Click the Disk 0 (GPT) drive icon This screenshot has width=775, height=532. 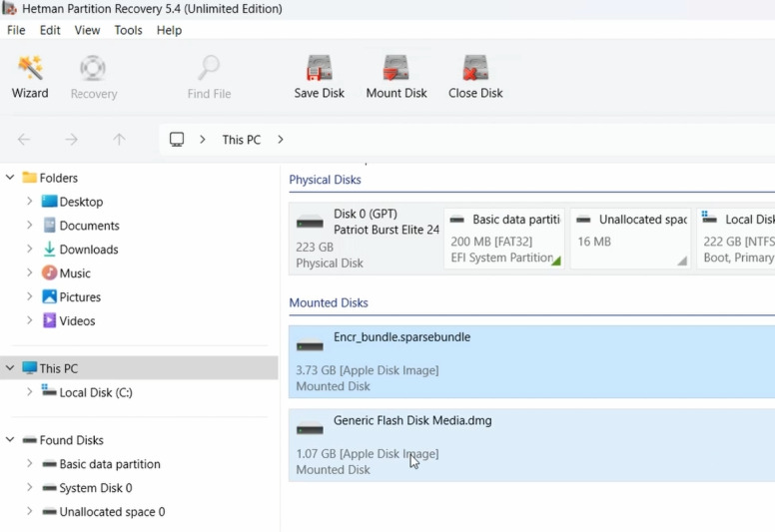310,224
